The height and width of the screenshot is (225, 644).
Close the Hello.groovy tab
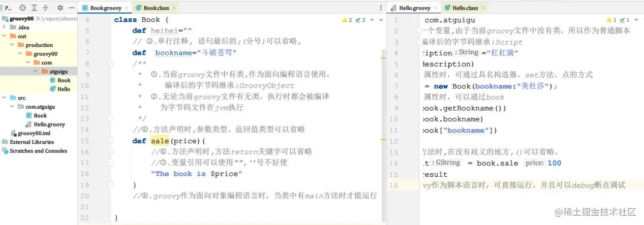click(436, 8)
